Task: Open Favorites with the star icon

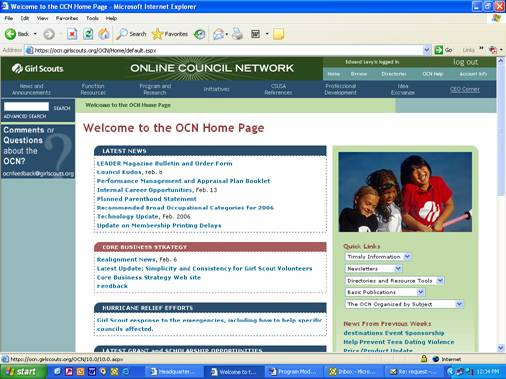Action: 170,34
